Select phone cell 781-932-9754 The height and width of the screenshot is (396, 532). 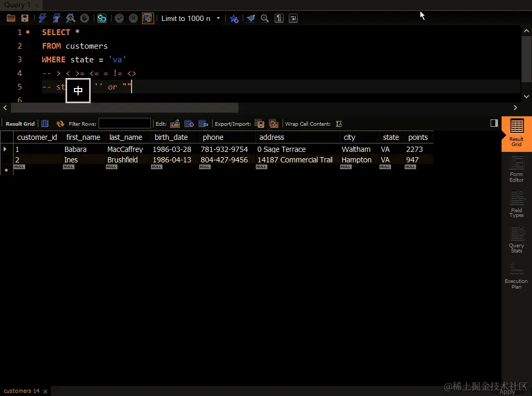click(x=227, y=149)
